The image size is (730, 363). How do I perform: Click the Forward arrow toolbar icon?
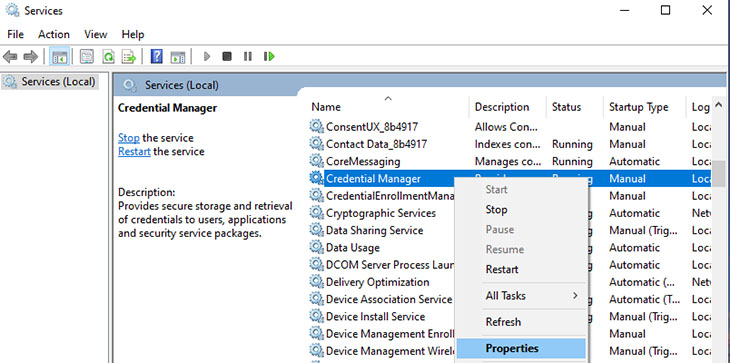click(x=30, y=57)
